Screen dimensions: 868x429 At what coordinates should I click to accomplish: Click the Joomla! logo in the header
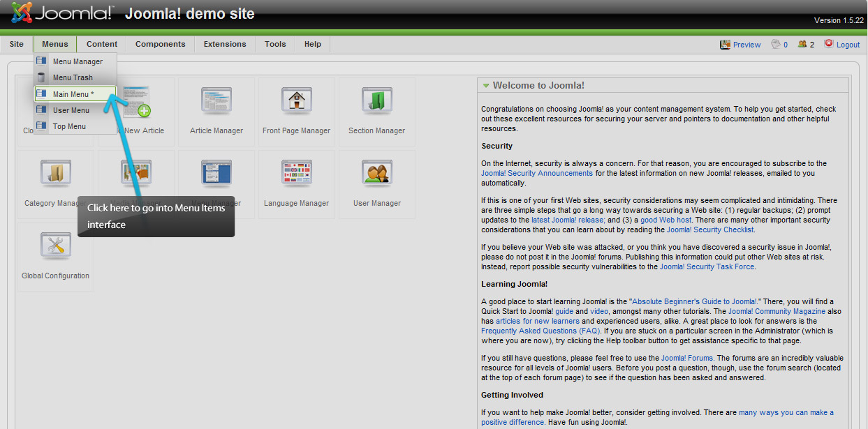[x=63, y=13]
